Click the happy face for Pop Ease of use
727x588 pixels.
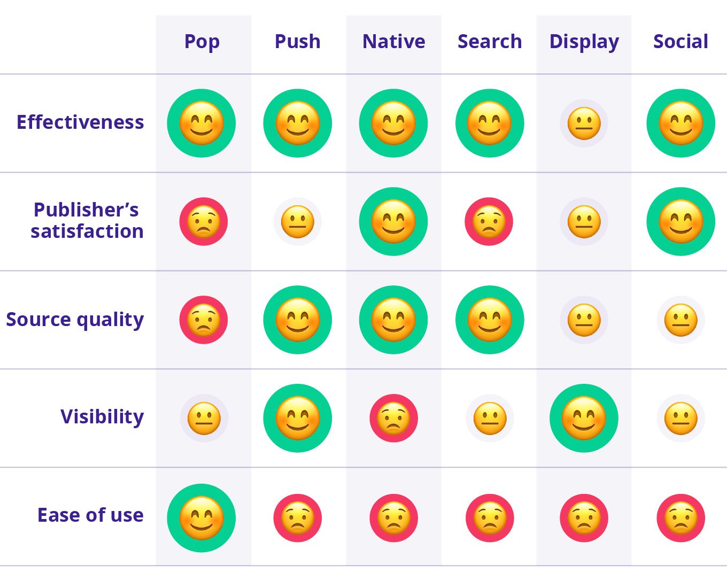pos(202,518)
